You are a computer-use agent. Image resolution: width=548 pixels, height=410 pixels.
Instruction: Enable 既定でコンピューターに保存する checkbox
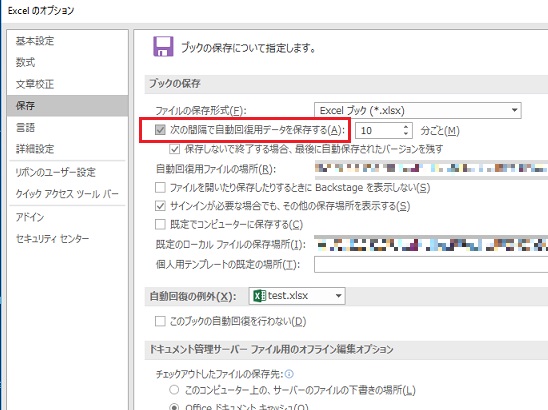[160, 224]
